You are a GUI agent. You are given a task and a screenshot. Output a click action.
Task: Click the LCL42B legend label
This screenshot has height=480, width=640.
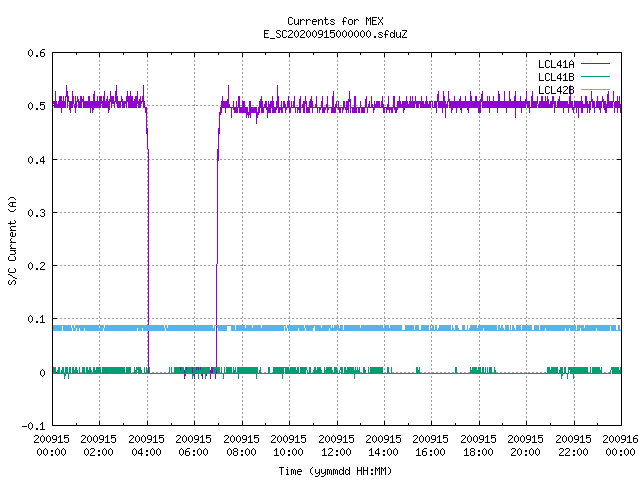click(556, 90)
